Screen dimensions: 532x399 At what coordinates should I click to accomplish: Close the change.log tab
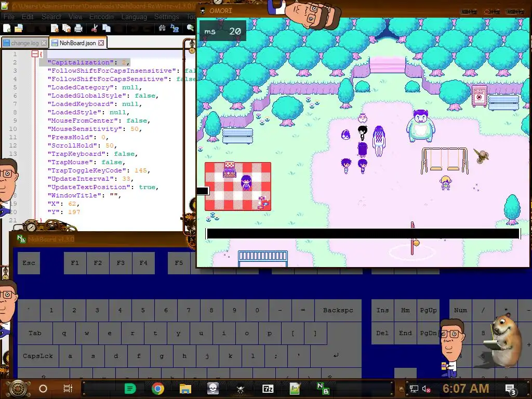tap(44, 43)
